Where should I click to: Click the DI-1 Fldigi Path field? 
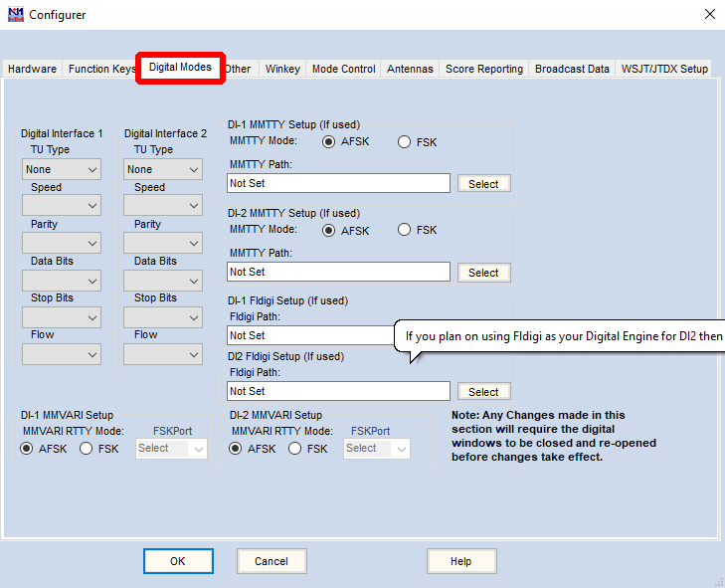click(x=310, y=335)
